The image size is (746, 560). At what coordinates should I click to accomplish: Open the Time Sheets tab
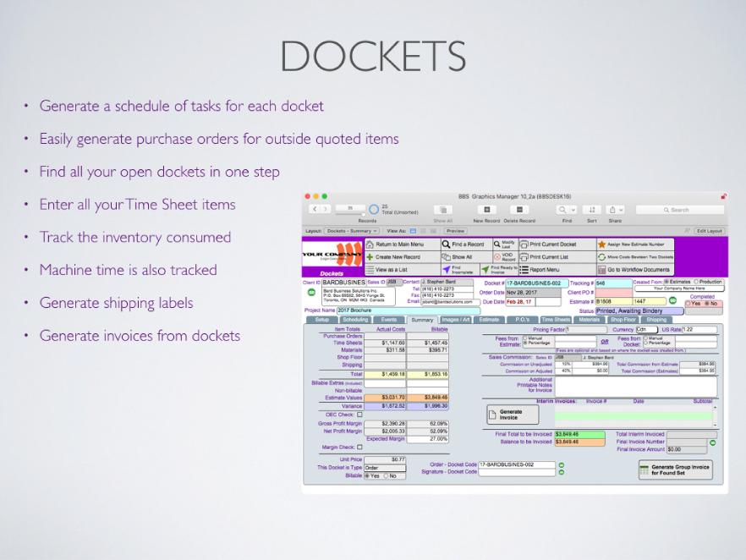(556, 320)
